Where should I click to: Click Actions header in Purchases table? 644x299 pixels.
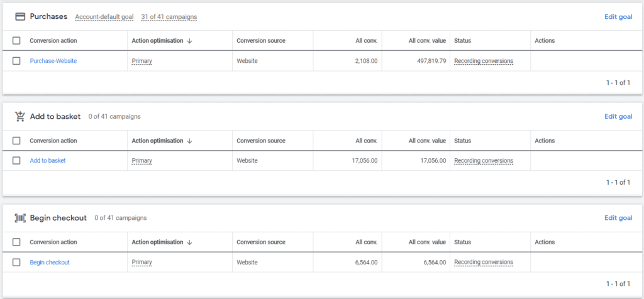click(545, 41)
